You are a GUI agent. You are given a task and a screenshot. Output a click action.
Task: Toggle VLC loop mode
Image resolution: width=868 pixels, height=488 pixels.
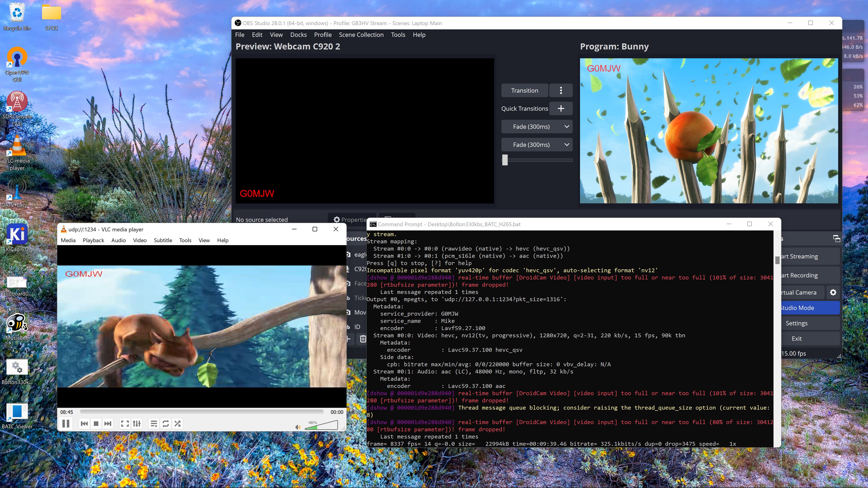pyautogui.click(x=165, y=424)
